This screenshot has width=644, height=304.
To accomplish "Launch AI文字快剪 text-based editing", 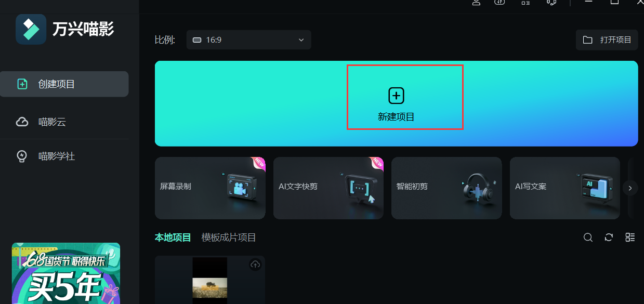I will [x=328, y=188].
